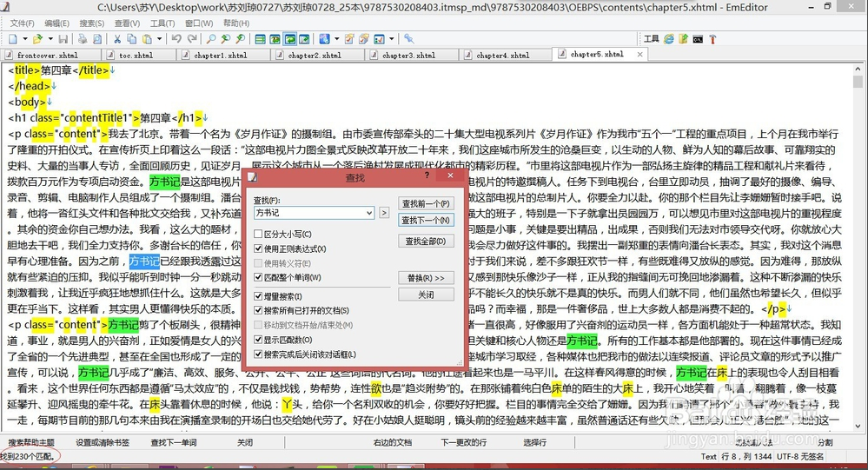Click the No Wrap icon
This screenshot has height=470, width=868.
[x=260, y=39]
